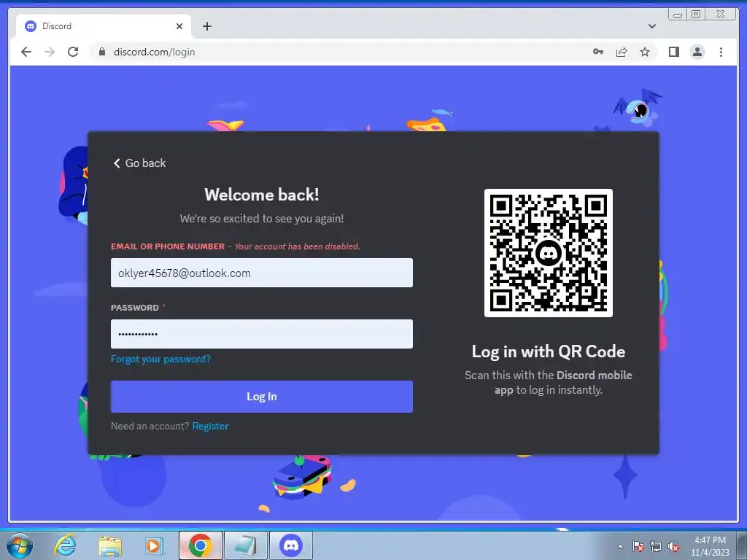This screenshot has height=560, width=747.
Task: Restore down the Chrome window
Action: click(x=695, y=15)
